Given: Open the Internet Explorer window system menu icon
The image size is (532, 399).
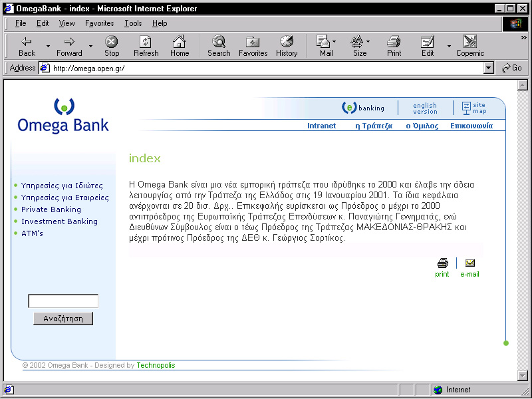Looking at the screenshot, I should [9, 9].
